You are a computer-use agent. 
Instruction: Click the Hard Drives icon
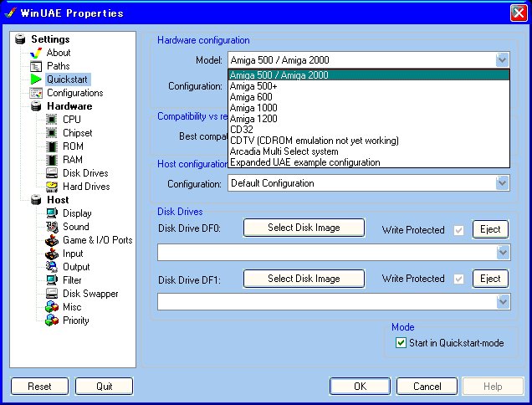coord(52,187)
